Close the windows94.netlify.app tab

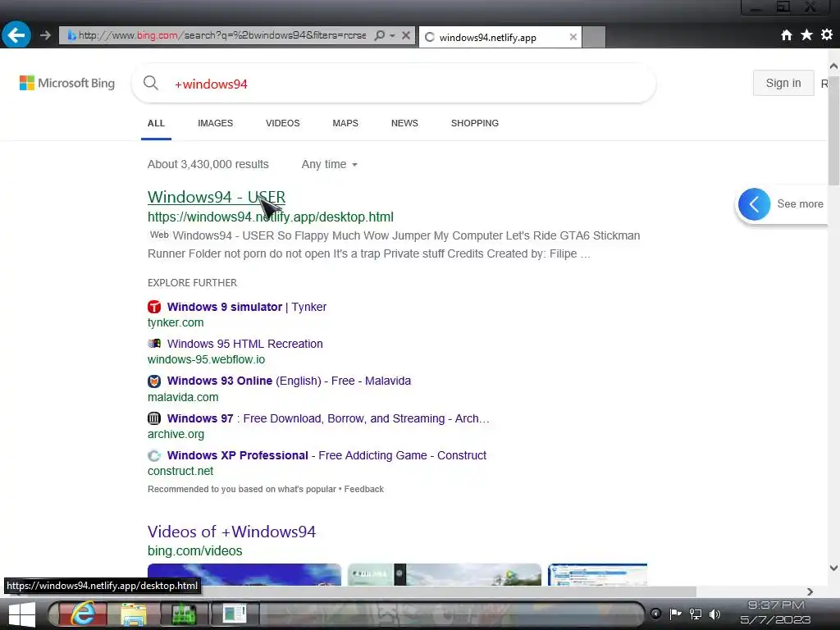(x=573, y=37)
